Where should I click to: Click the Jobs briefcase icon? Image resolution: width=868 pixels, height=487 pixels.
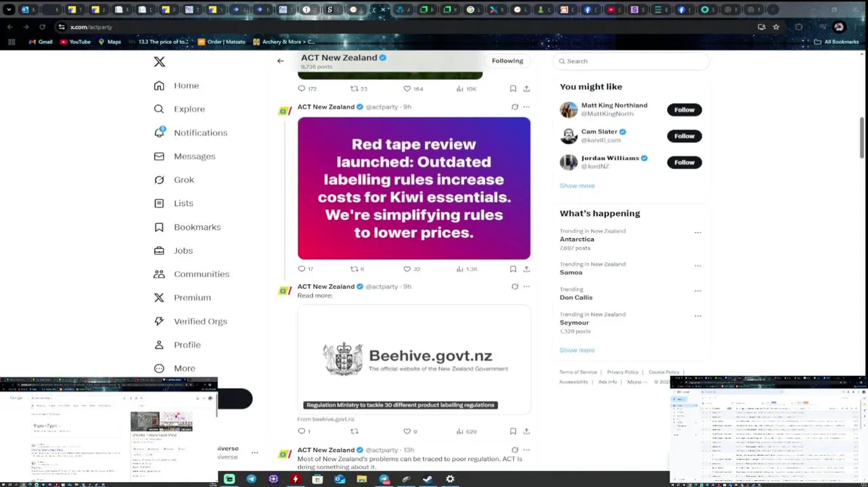coord(159,250)
